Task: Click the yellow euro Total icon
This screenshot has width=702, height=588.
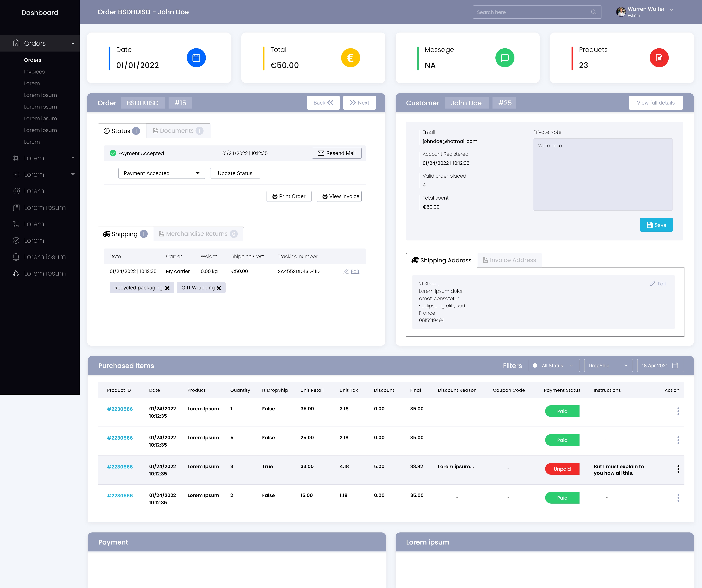Action: tap(350, 58)
